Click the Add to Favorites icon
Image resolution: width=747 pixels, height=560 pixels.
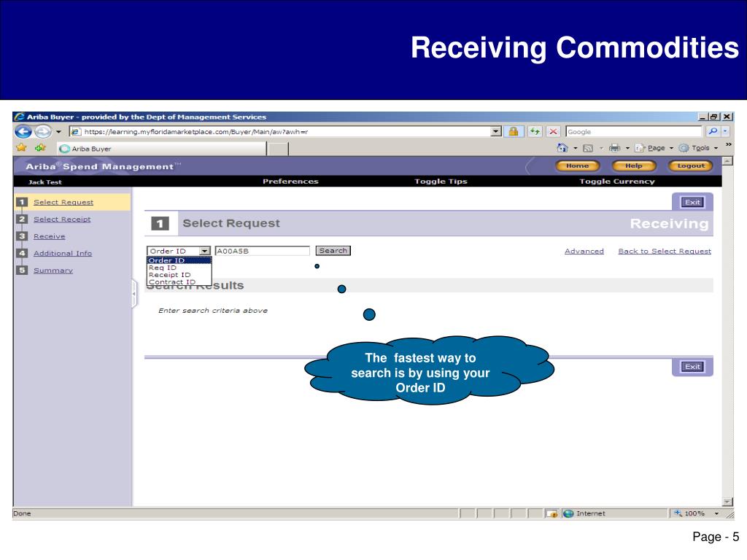(x=40, y=147)
